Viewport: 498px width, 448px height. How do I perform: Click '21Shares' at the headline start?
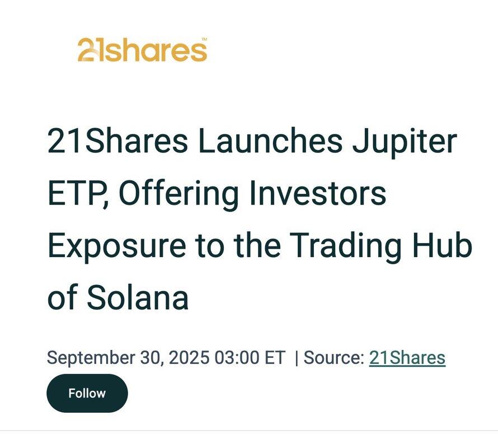click(x=117, y=142)
